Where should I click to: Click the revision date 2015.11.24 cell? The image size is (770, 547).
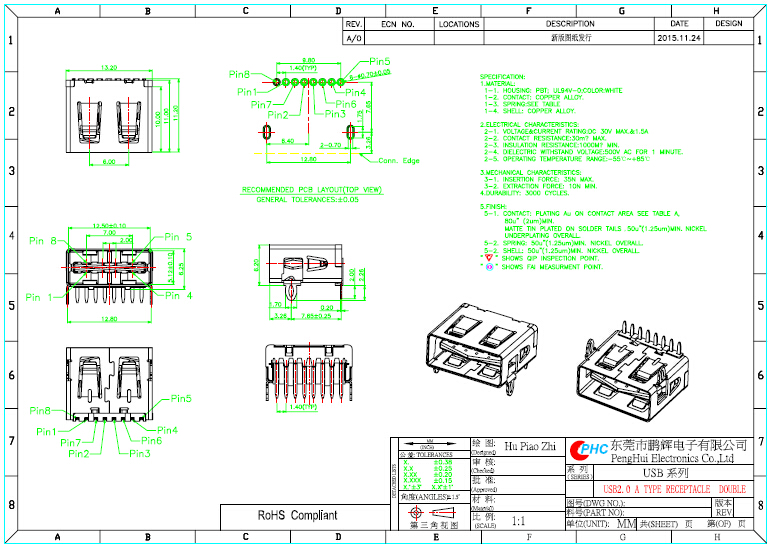[x=679, y=37]
